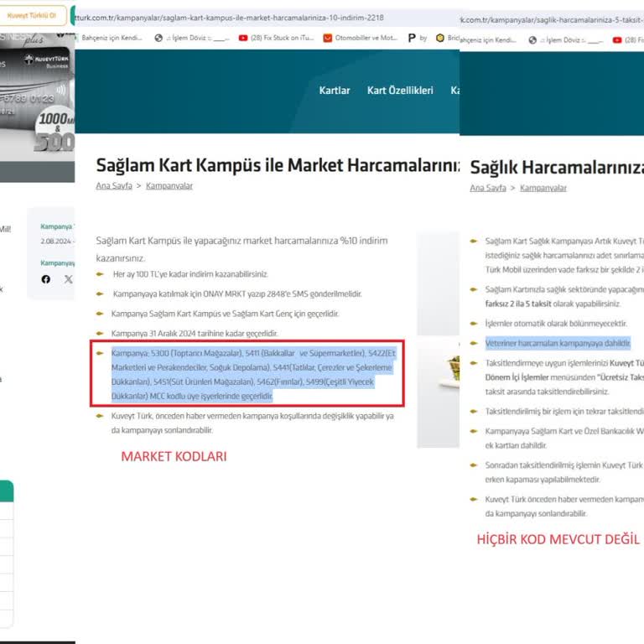Click 'Kampanyalar' breadcrumb under Sağlık Harcamalarınıza title

(543, 188)
